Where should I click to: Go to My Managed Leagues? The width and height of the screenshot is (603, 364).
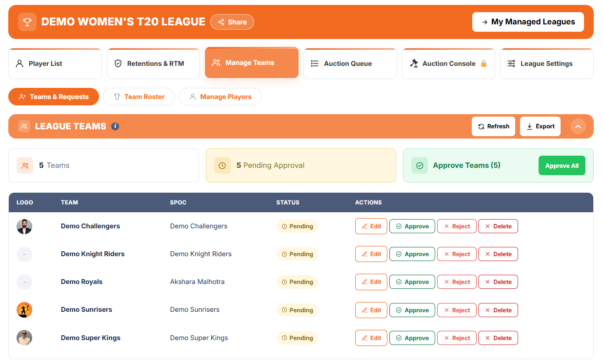(x=528, y=22)
